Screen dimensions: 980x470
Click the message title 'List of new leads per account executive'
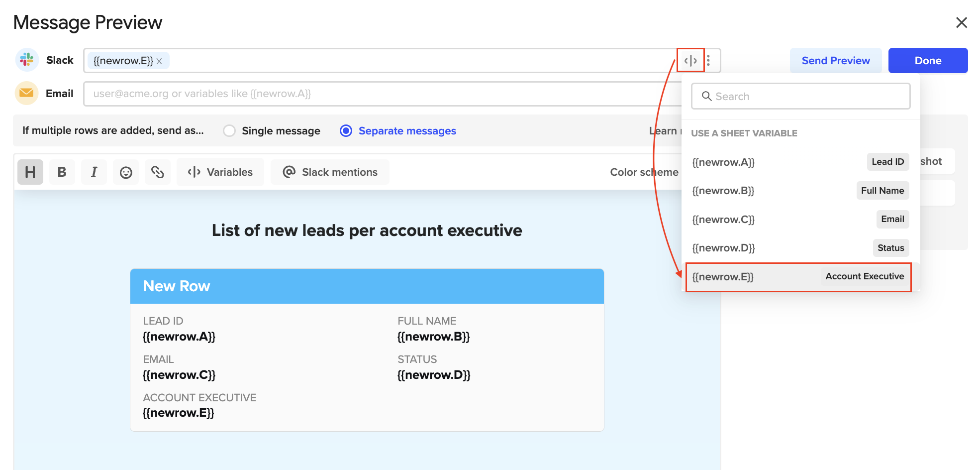click(367, 231)
